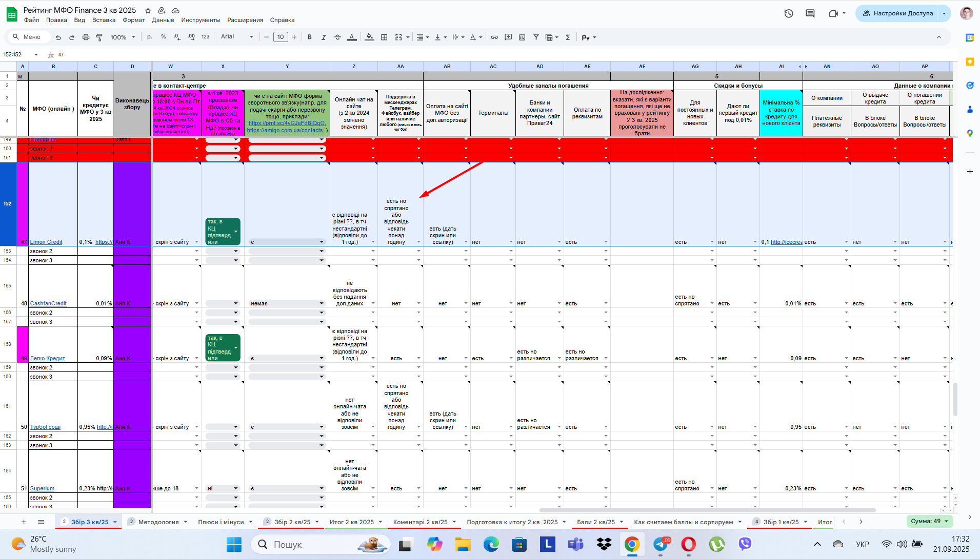This screenshot has height=559, width=980.
Task: Open the Arial font dropdown
Action: coord(237,37)
